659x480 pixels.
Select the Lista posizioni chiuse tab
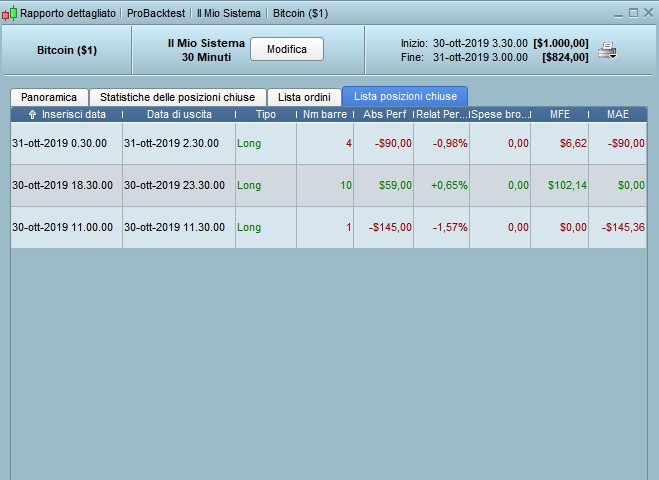tap(405, 96)
